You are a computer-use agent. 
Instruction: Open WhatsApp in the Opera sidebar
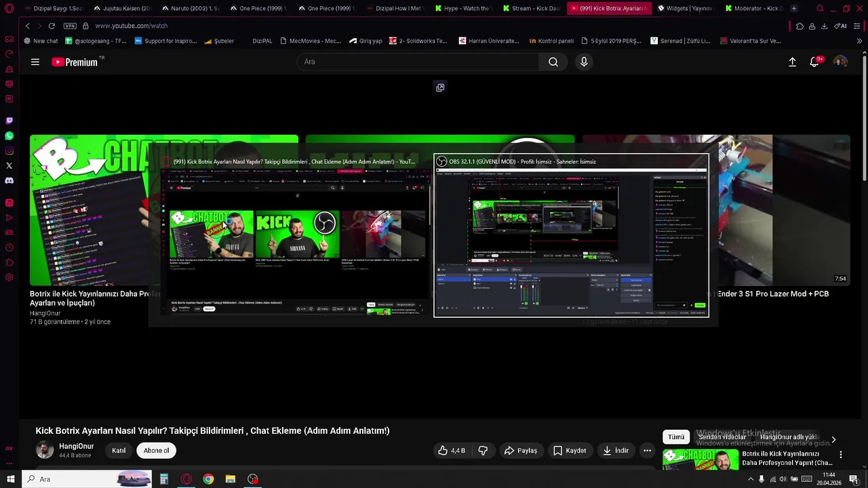coord(9,136)
